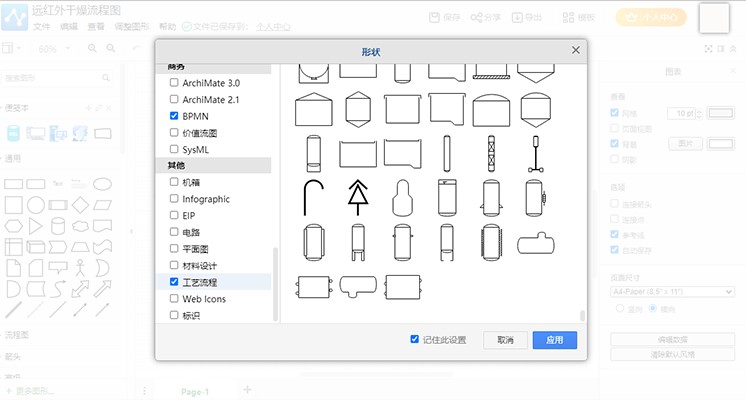Switch to the Page-1 tab
The width and height of the screenshot is (746, 400).
coord(195,391)
